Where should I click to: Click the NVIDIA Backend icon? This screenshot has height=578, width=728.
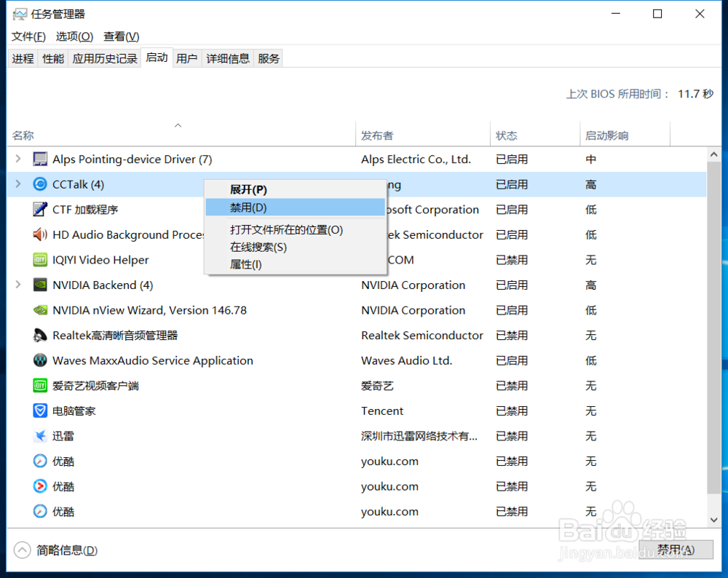[40, 285]
